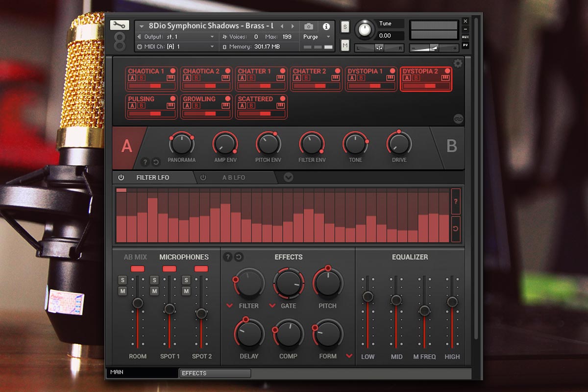
Task: Click the chain link icon below presets
Action: (458, 119)
